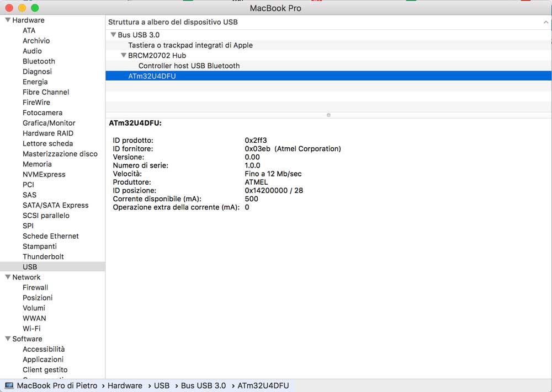The width and height of the screenshot is (552, 392).
Task: Open the Fotocamera entry
Action: point(43,112)
